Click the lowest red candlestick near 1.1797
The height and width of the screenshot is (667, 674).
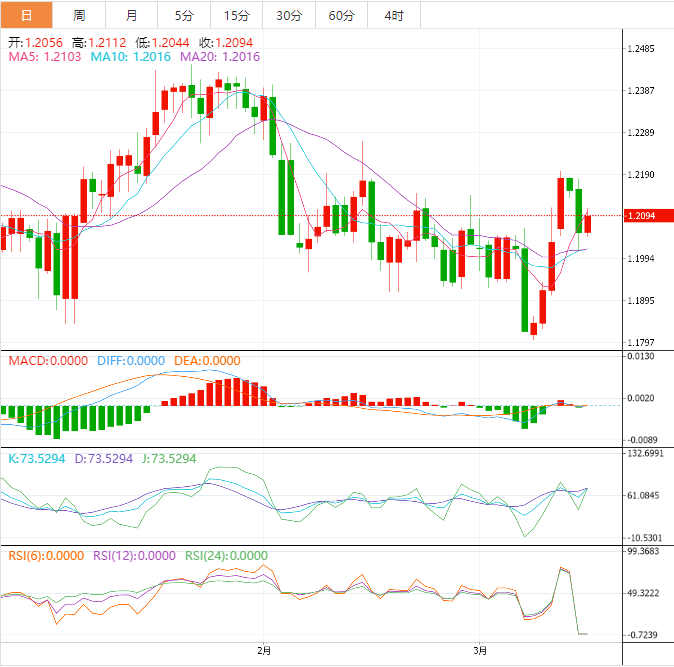pos(534,329)
